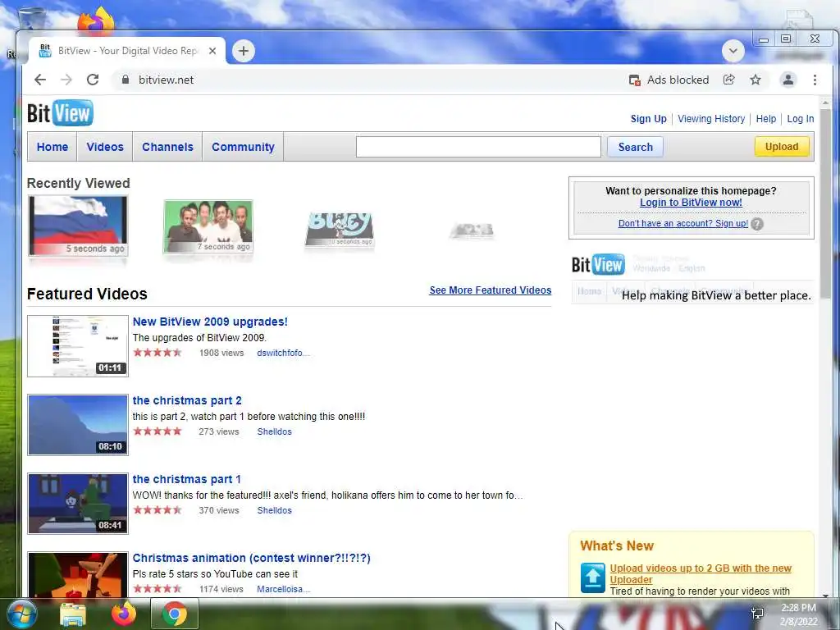Visit uploader dswitchfofo... channel link

[x=283, y=353]
